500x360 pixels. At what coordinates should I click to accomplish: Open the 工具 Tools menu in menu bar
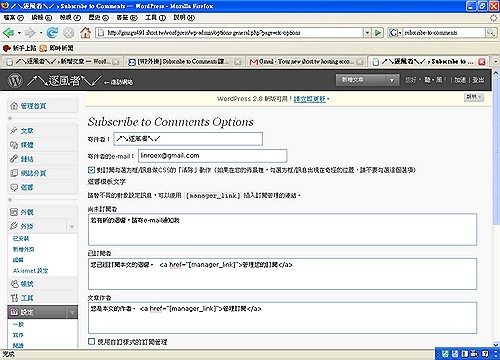155,18
